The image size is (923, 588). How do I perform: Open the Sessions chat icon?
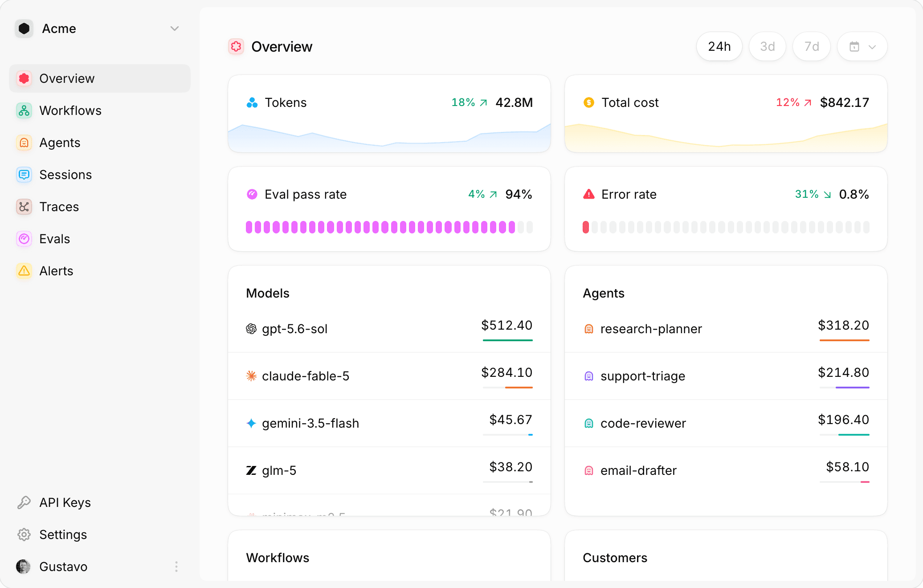click(x=24, y=175)
